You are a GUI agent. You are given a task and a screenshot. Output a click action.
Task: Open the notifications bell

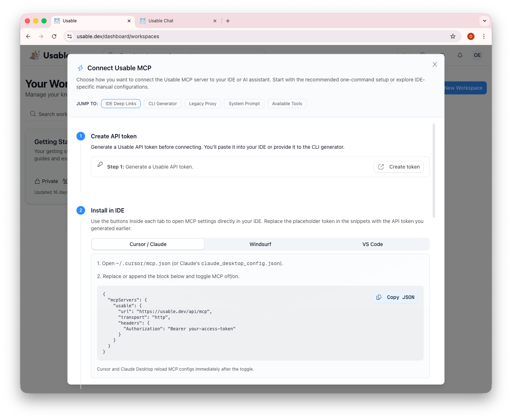click(460, 55)
